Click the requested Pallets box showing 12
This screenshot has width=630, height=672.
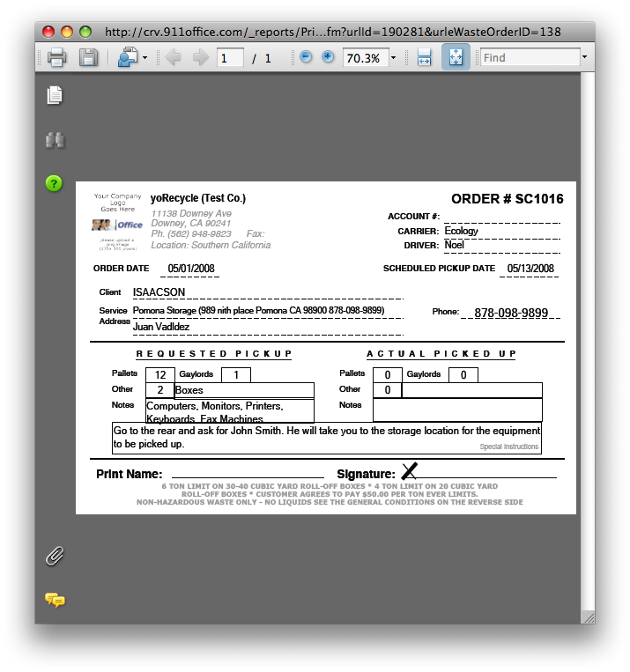[160, 375]
